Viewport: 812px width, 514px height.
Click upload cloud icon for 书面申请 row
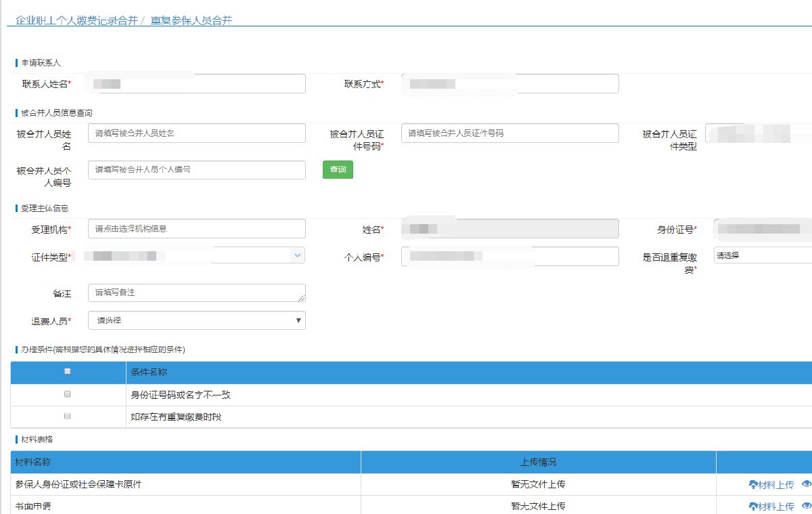[753, 507]
